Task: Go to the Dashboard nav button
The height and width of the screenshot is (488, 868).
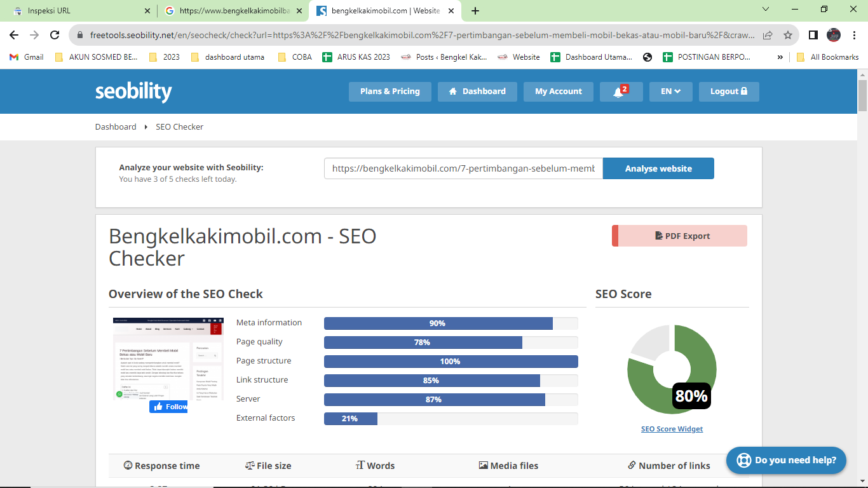Action: (x=477, y=91)
